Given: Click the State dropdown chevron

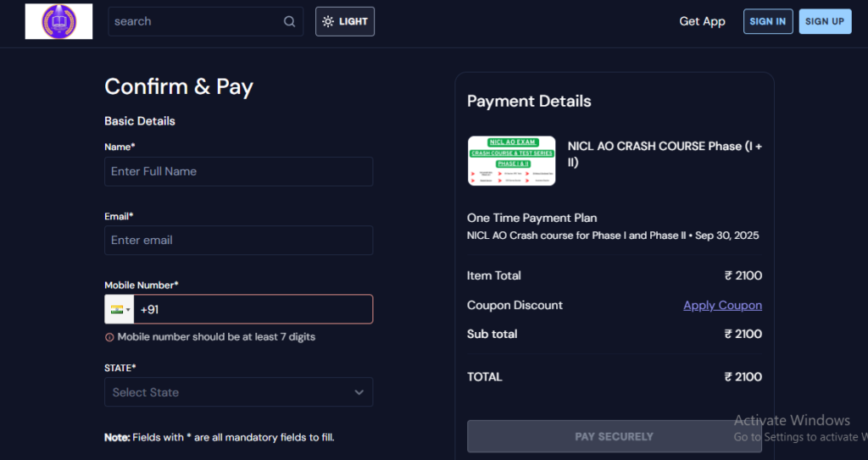Looking at the screenshot, I should [x=359, y=392].
